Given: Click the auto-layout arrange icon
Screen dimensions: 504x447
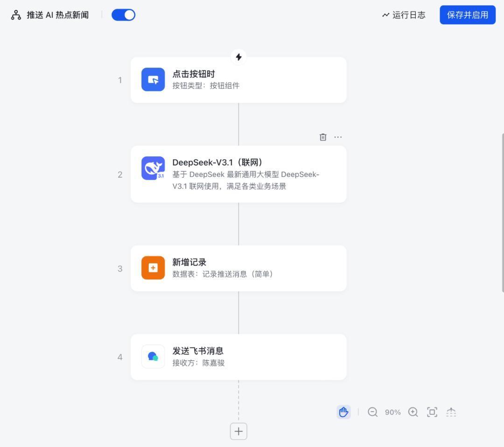Looking at the screenshot, I should 451,412.
